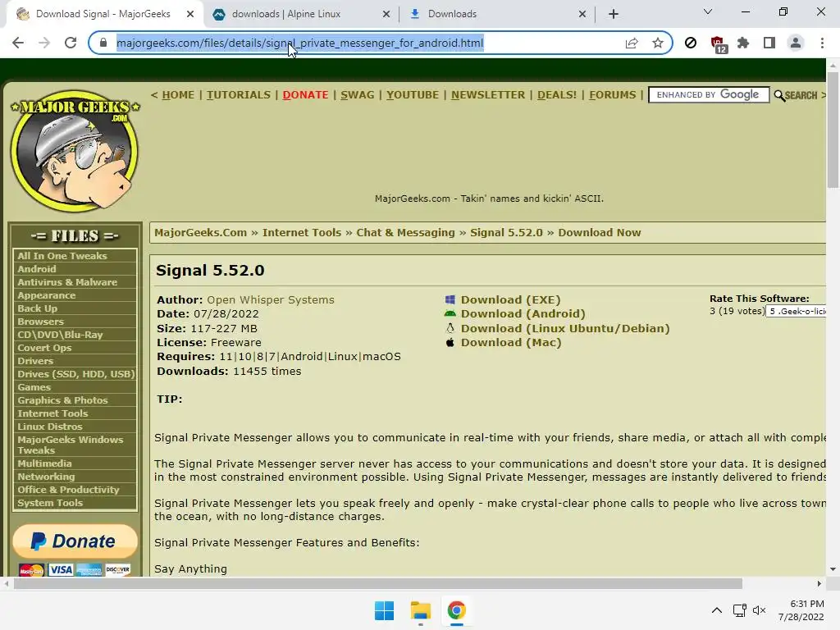Click the muted volume tray icon
840x630 pixels.
[x=759, y=610]
